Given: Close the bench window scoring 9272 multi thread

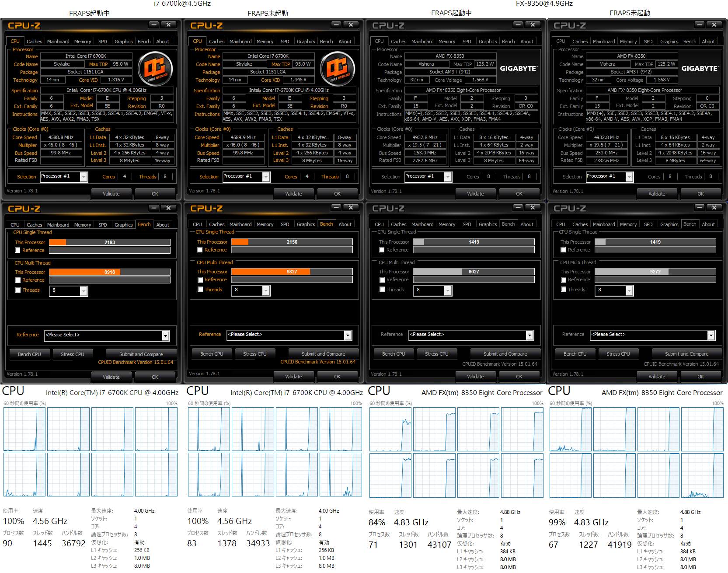Looking at the screenshot, I should (714, 207).
